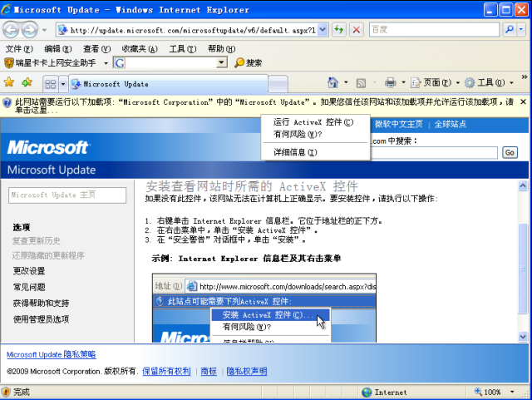This screenshot has height=400, width=532.
Task: Expand the Home button dropdown
Action: click(346, 82)
